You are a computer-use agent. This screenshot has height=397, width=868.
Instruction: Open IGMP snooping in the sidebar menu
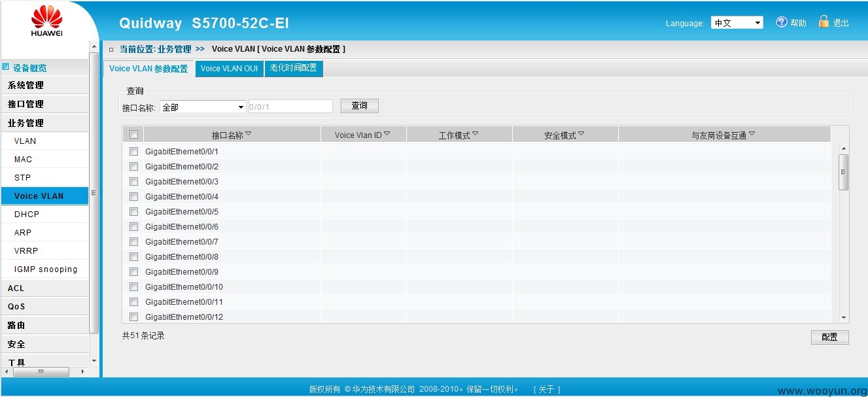[44, 269]
